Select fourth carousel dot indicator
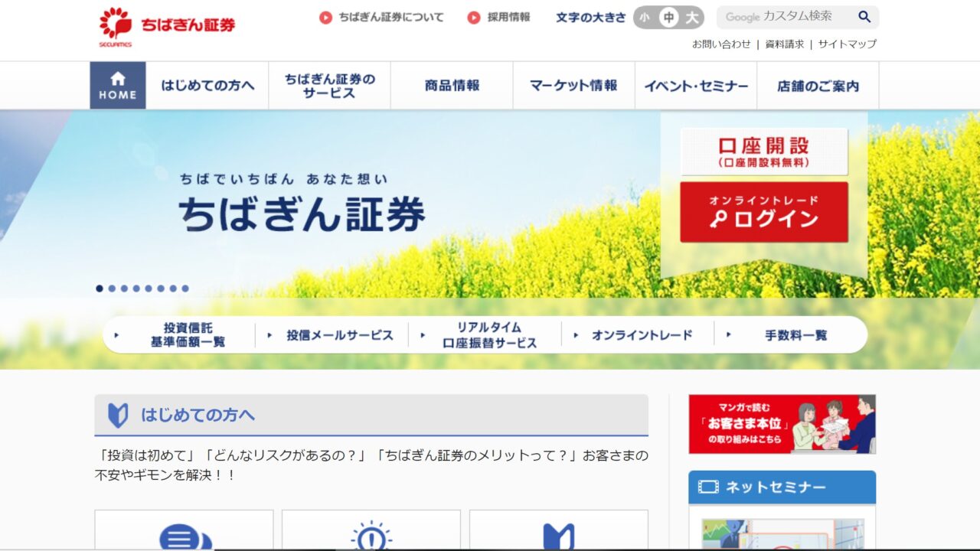The image size is (980, 551). [x=136, y=289]
